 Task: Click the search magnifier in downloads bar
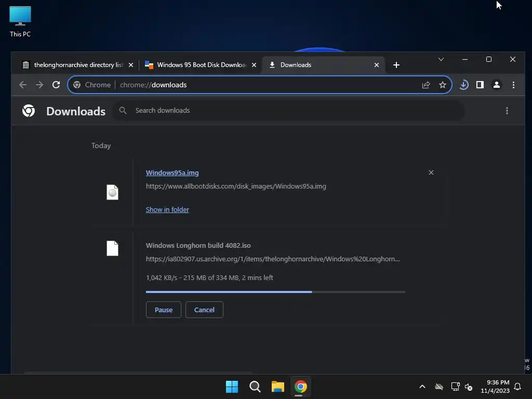point(123,111)
